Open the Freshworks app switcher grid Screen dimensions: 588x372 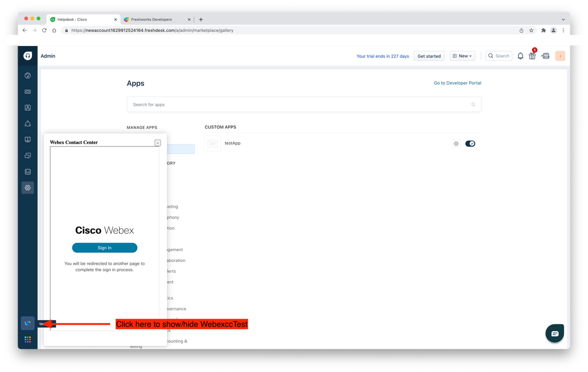pos(27,339)
